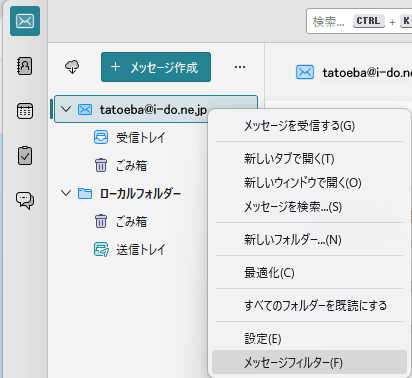Collapse the ローカルフォルダー tree
This screenshot has height=378, width=412.
click(x=66, y=193)
